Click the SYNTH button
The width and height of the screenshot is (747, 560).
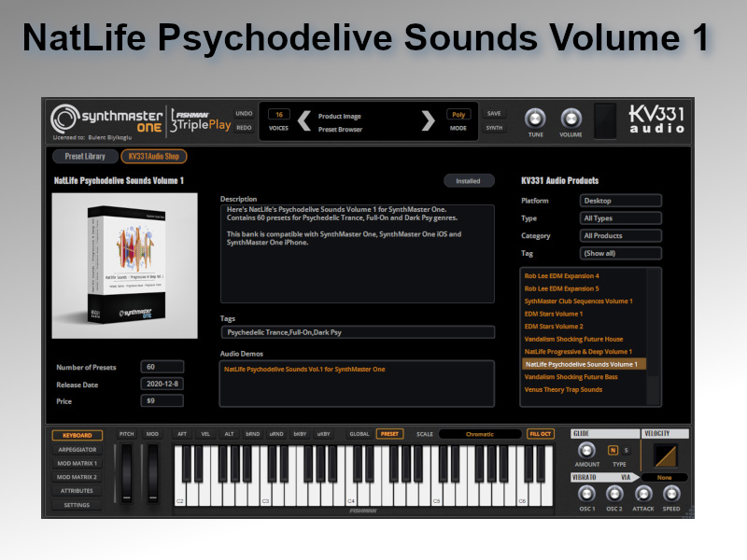pos(494,128)
